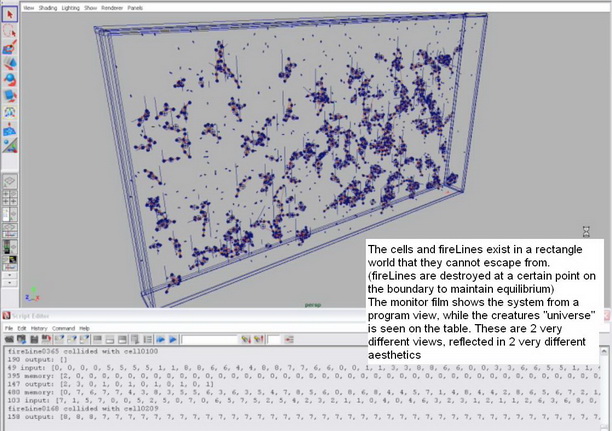
Task: Open the Panels dropdown in viewport menu
Action: (134, 6)
